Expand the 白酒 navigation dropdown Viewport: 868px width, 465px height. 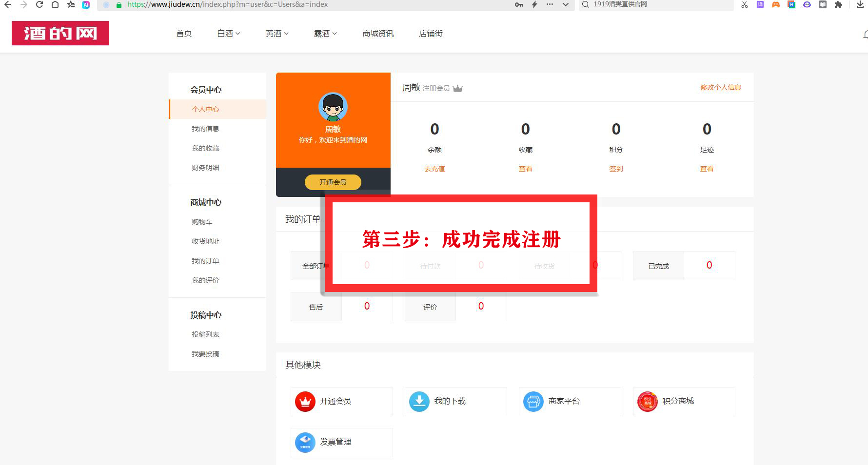point(229,34)
